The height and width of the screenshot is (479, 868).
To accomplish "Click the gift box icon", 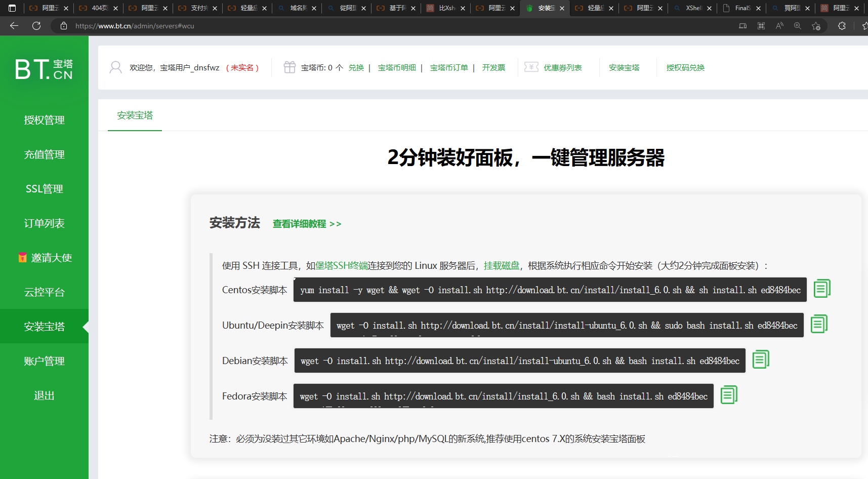I will tap(290, 67).
